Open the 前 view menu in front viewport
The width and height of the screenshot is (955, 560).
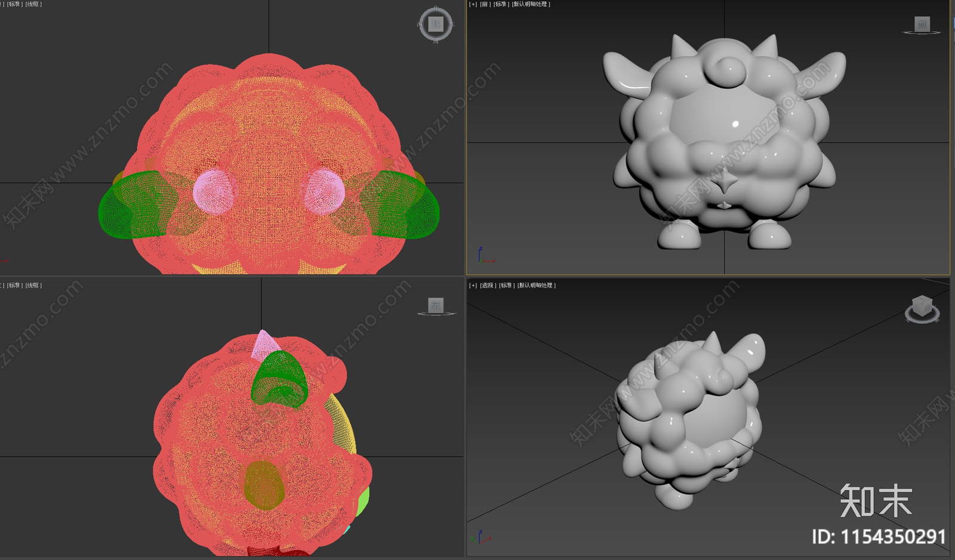coord(485,4)
